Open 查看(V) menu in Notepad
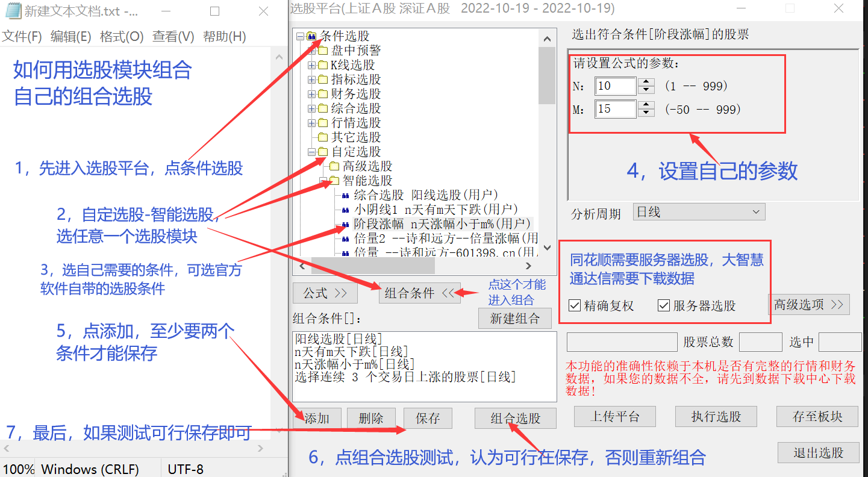The height and width of the screenshot is (477, 868). point(173,37)
